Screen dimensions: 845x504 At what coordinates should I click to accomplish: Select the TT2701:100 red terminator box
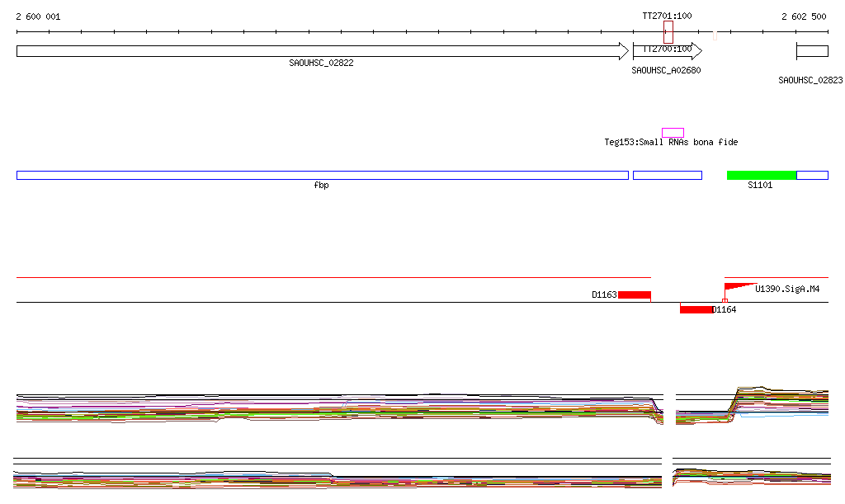(668, 32)
